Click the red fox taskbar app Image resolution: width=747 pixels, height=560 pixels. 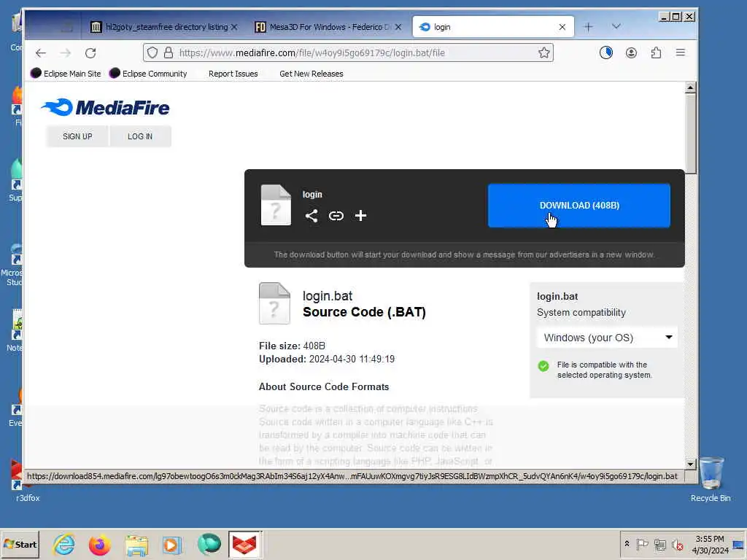(244, 544)
